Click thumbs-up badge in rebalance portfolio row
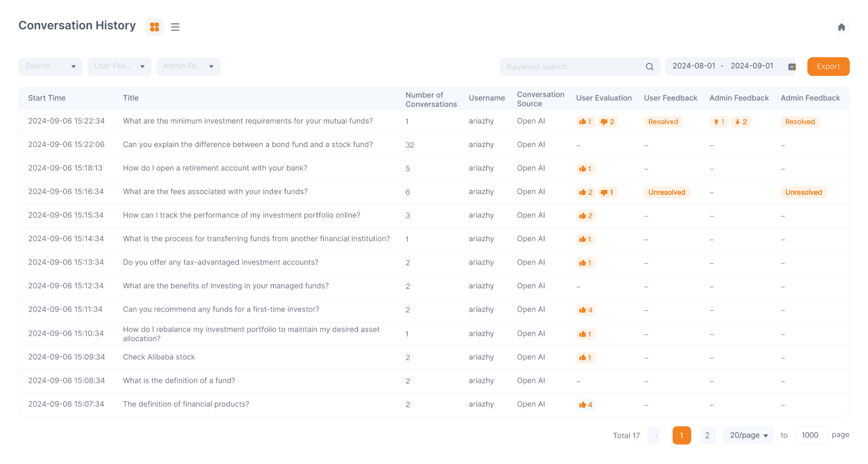Viewport: 868px width, 464px height. coord(586,334)
